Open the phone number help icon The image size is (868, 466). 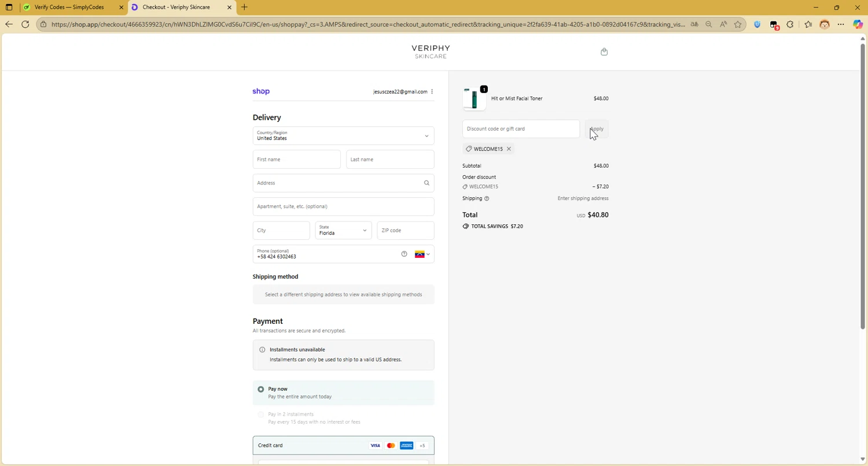(404, 254)
